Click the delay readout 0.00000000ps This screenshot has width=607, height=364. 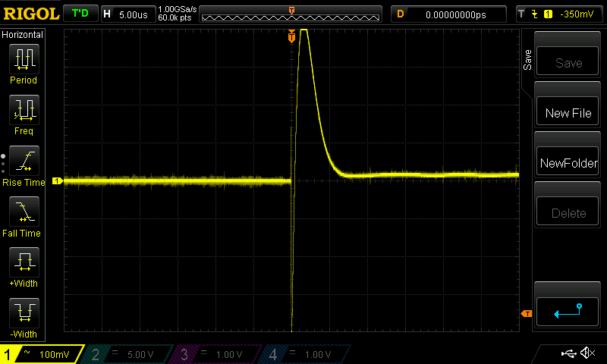[x=456, y=14]
